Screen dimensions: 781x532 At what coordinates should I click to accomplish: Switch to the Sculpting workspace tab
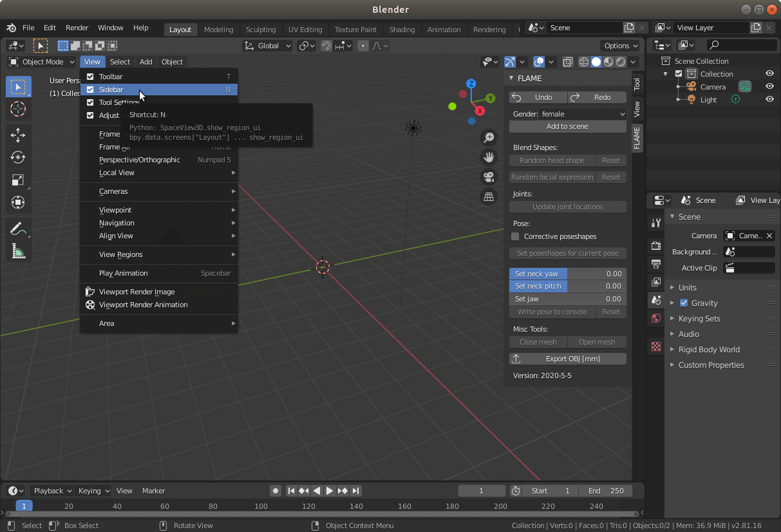(261, 30)
